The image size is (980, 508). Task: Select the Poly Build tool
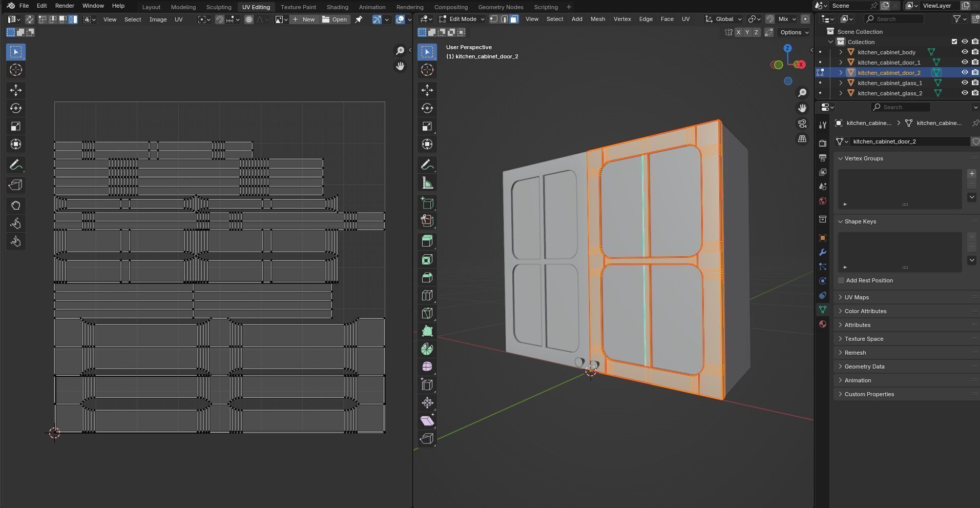[427, 331]
